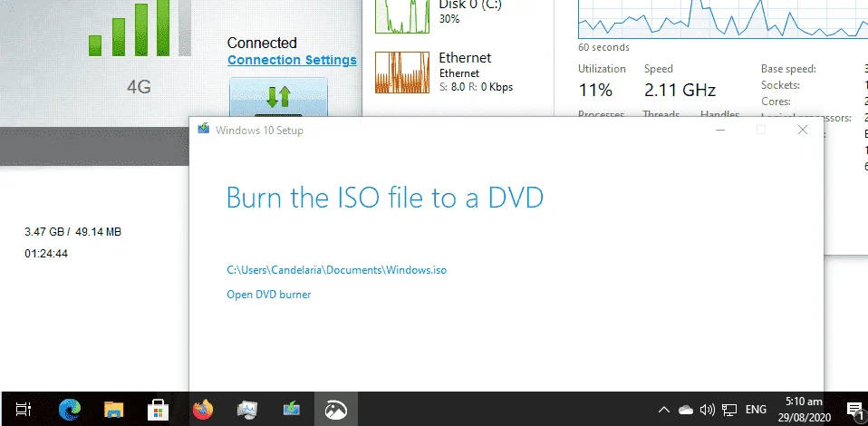Click the S: 8.0 R: 0 Kbps value
Viewport: 868px width, 426px height.
(476, 87)
